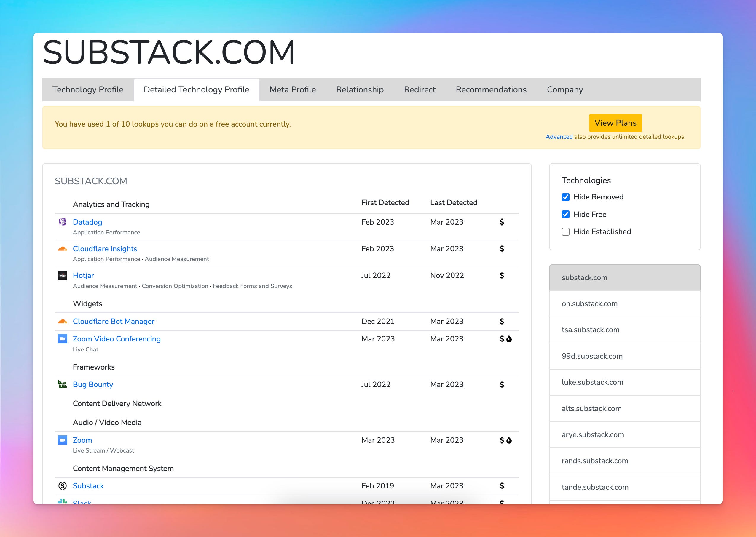Click the dollar icon in Zoom Video Conferencing row
The image size is (756, 537).
tap(502, 339)
